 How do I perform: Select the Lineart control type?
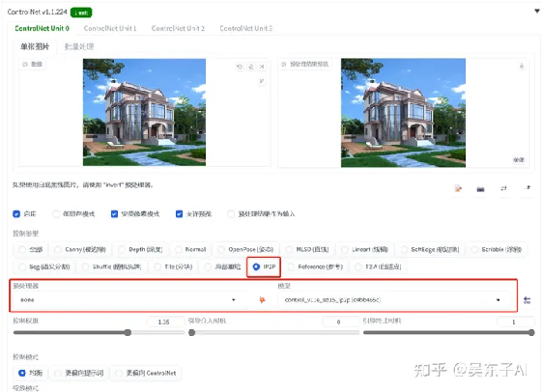(364, 249)
